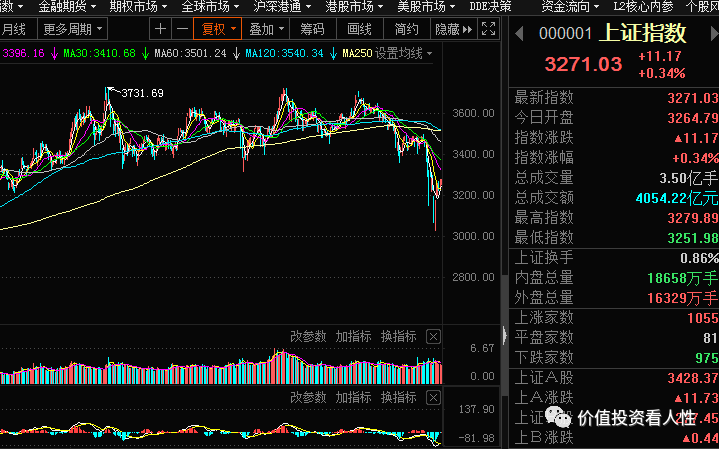Open DDE决策 menu item

490,6
